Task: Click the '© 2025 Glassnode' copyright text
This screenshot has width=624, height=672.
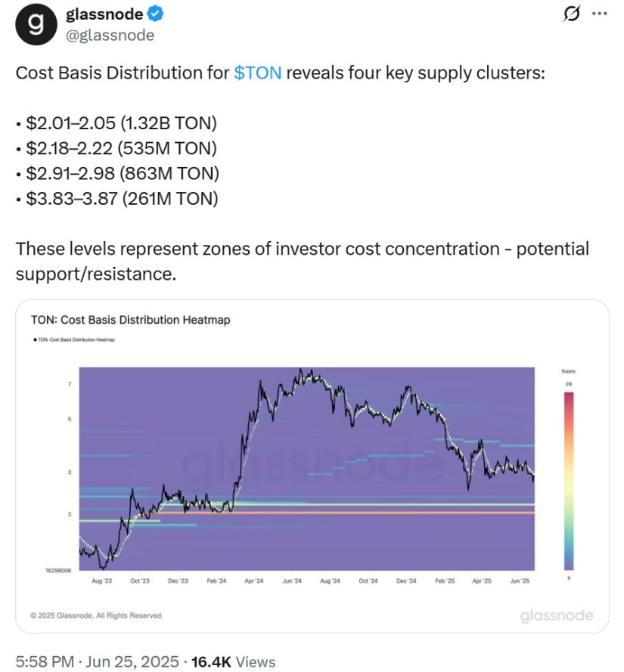Action: (96, 615)
